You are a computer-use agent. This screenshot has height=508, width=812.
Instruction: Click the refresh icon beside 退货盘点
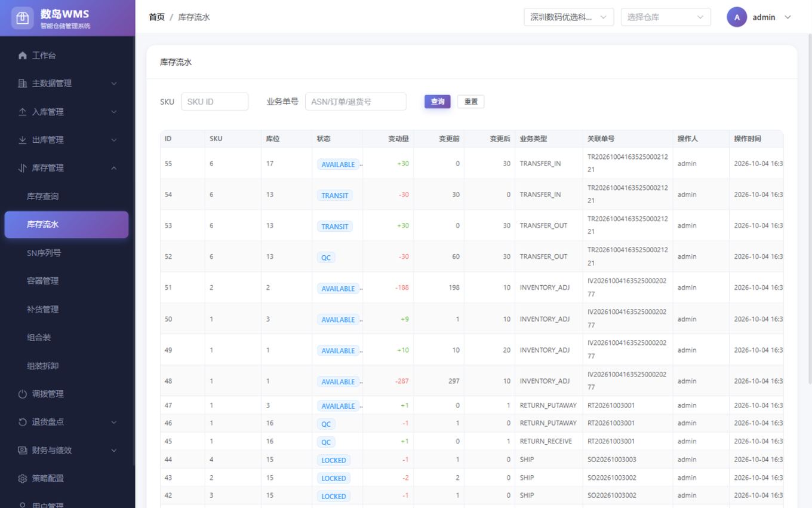pos(23,422)
